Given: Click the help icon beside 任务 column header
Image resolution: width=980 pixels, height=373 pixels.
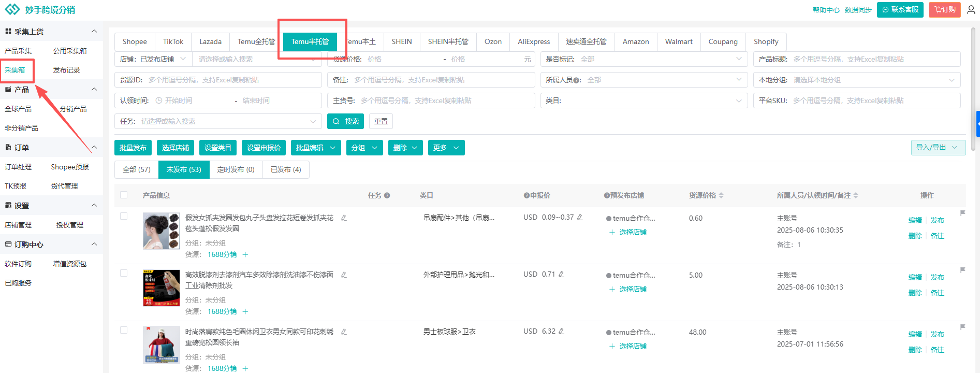Looking at the screenshot, I should pyautogui.click(x=387, y=195).
